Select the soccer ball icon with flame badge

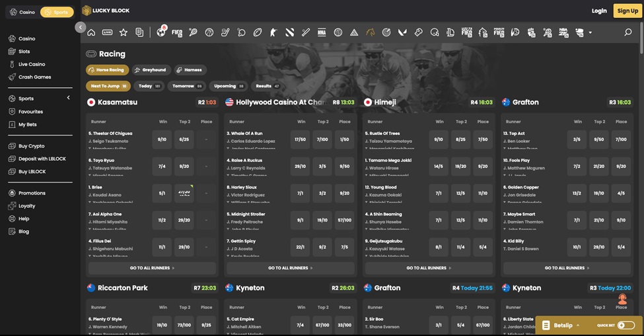click(161, 32)
